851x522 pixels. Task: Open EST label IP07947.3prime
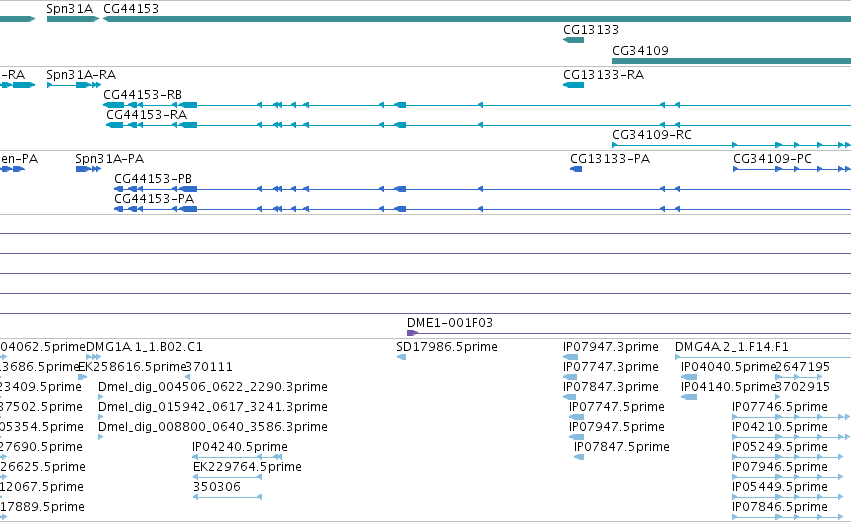(x=611, y=347)
